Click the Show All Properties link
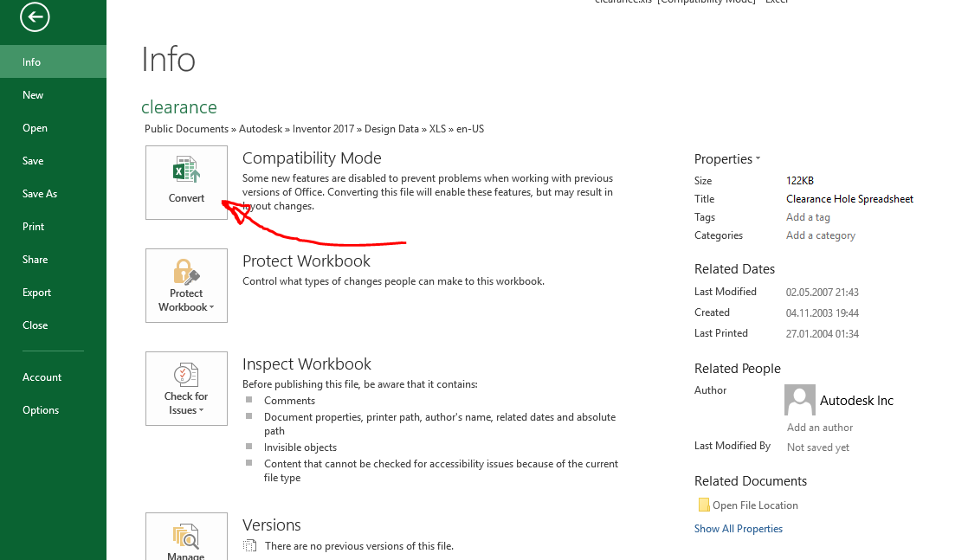 738,528
